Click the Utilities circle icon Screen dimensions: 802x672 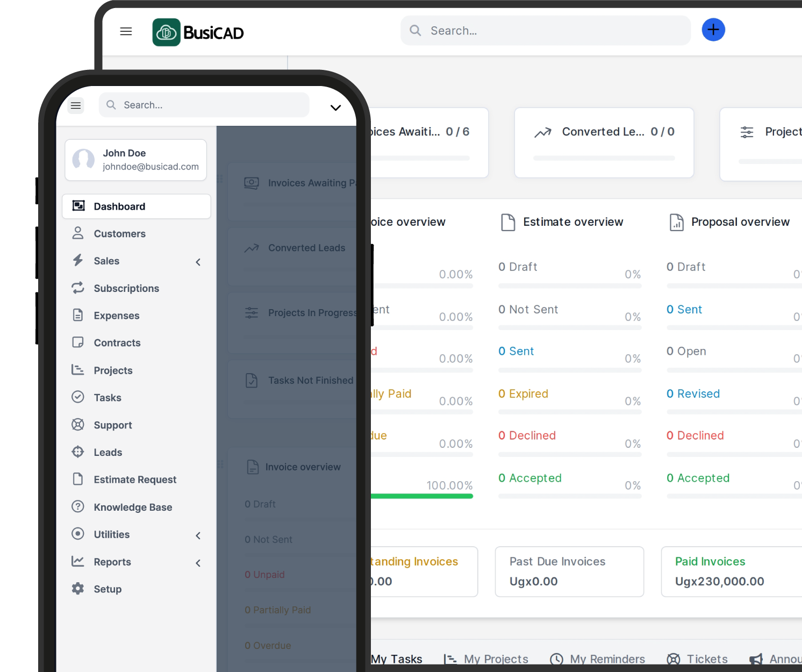(x=78, y=534)
